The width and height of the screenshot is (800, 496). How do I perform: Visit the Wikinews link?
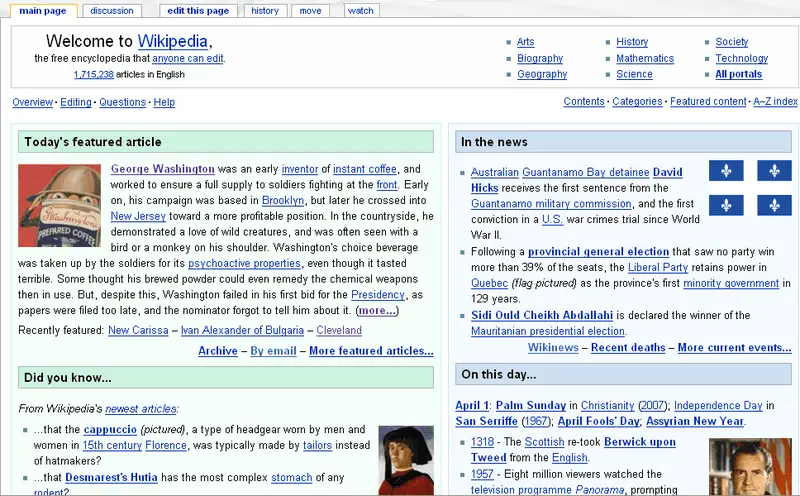553,348
